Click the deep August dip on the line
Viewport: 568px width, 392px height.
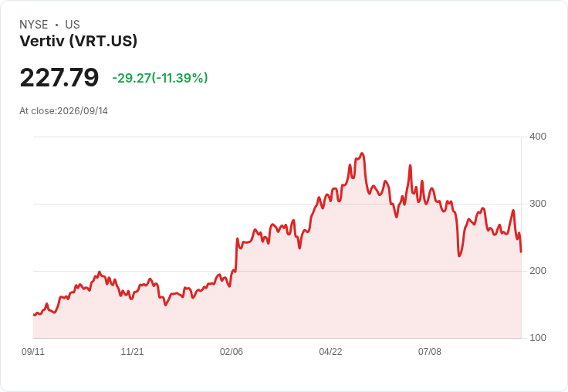(459, 255)
